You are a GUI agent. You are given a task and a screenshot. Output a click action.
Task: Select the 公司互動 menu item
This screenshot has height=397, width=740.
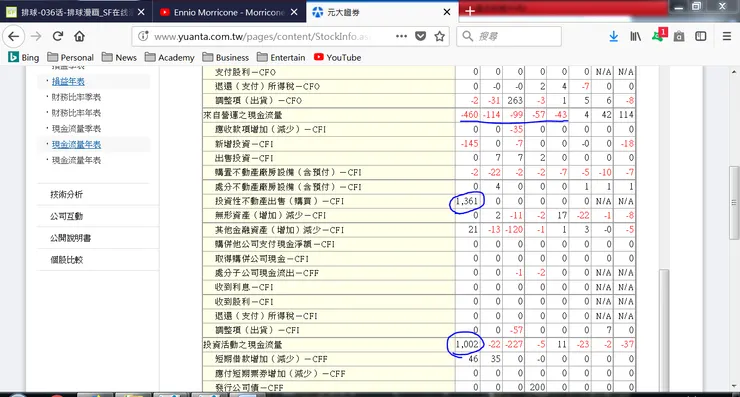(x=67, y=216)
